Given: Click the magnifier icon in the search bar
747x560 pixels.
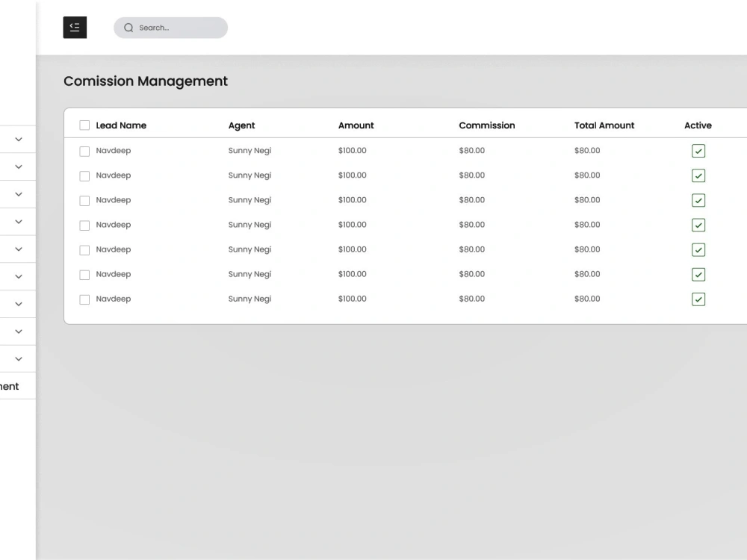Looking at the screenshot, I should (128, 28).
